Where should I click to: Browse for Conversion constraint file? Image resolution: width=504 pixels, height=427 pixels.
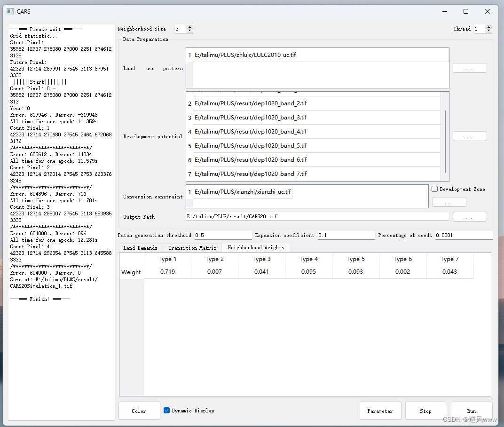coord(449,202)
